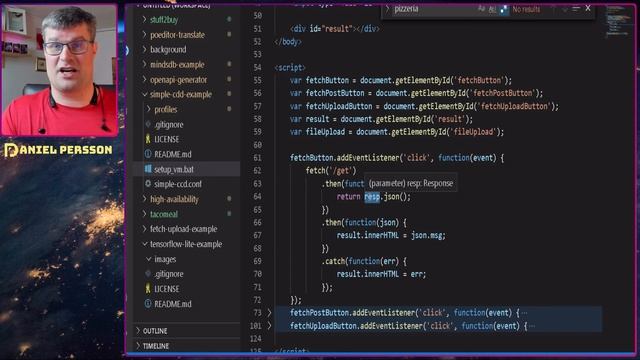The width and height of the screenshot is (640, 360).
Task: Expand the profiles folder
Action: (149, 109)
